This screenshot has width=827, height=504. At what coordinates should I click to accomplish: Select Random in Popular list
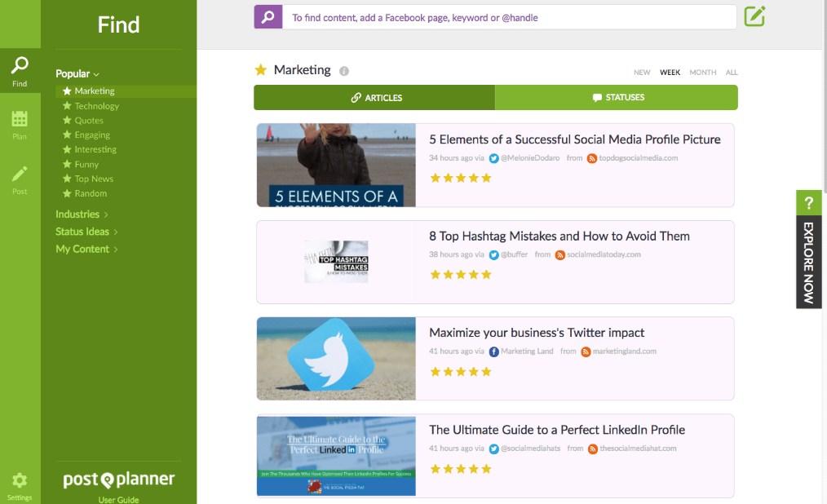(91, 193)
